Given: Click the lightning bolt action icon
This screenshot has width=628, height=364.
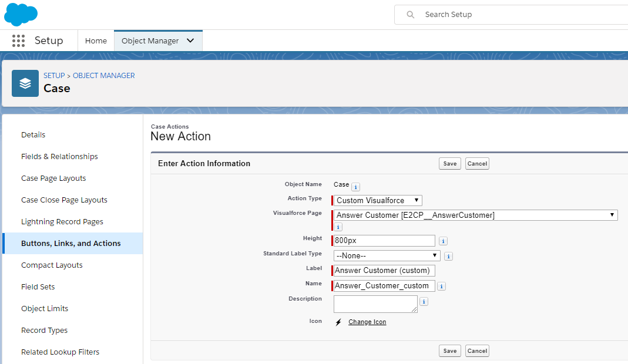Looking at the screenshot, I should (338, 322).
